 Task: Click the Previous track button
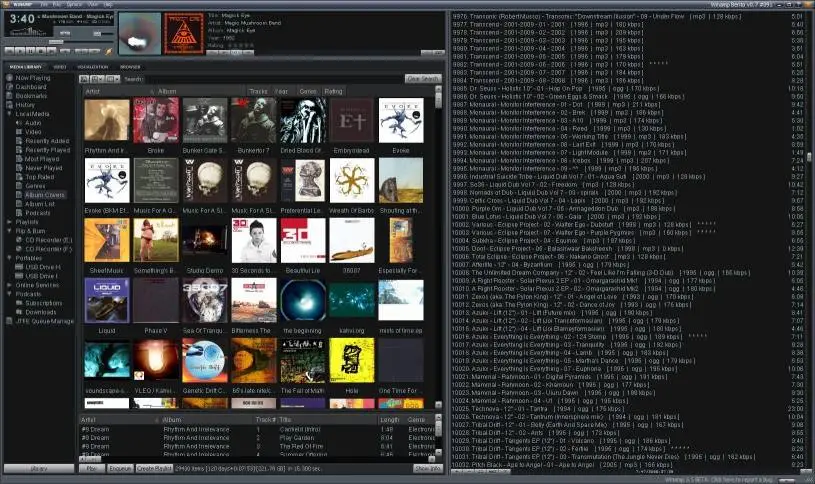(x=9, y=51)
